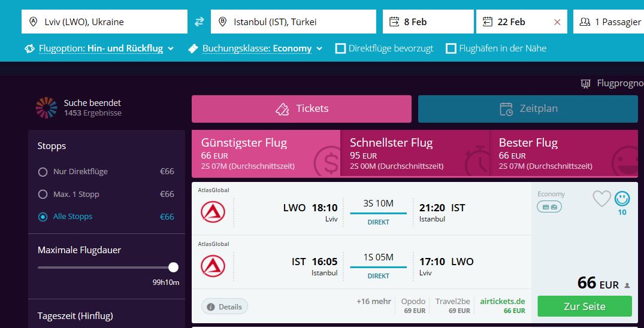Clear return date with red X
Screen dimensions: 644x328
(557, 22)
